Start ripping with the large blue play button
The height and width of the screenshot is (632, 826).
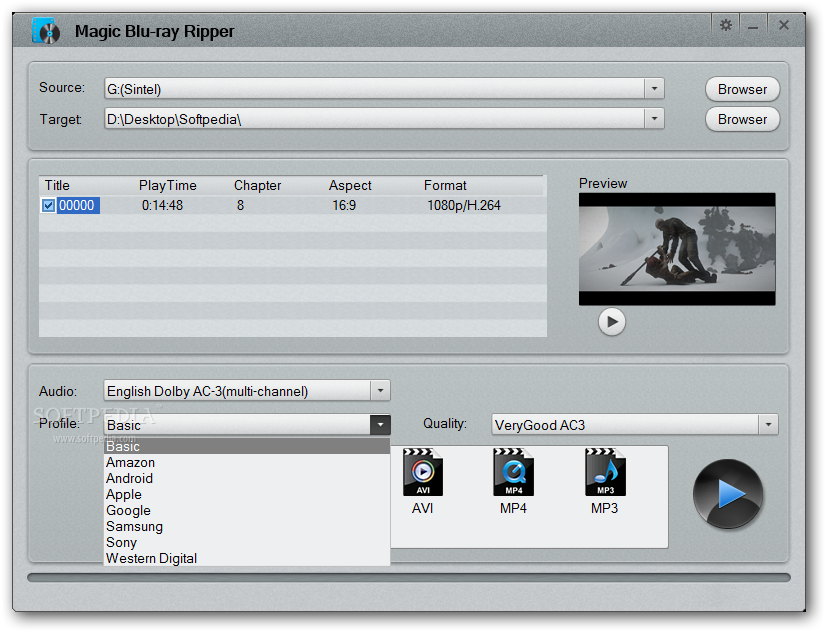click(728, 494)
